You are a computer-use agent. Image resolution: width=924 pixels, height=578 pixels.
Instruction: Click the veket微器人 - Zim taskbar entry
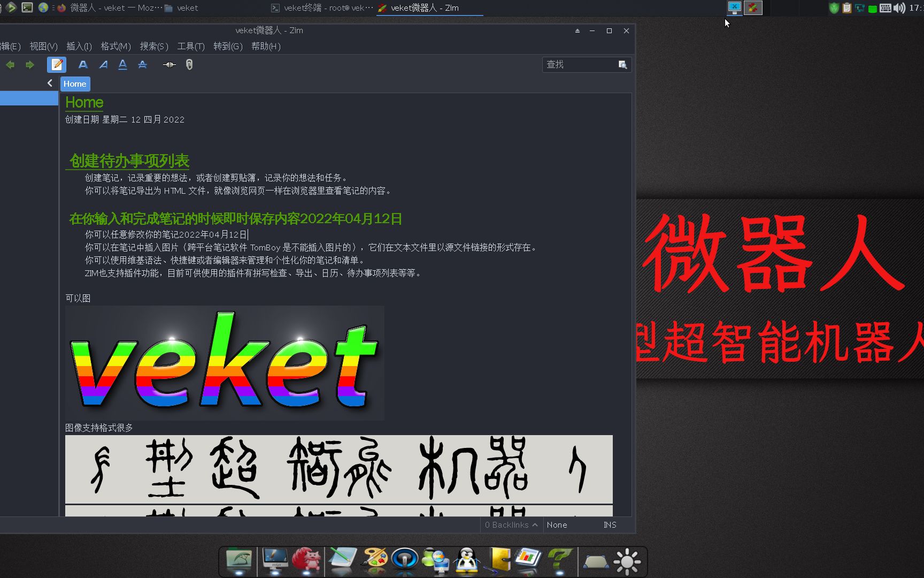tap(429, 8)
